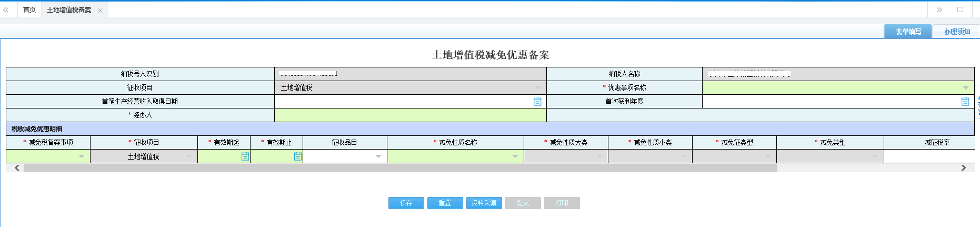Close the 土地增值税备案 tab
980x227 pixels.
100,11
